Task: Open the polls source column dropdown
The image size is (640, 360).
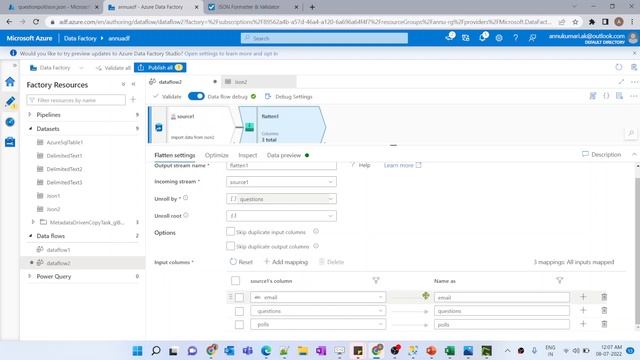Action: tap(318, 324)
